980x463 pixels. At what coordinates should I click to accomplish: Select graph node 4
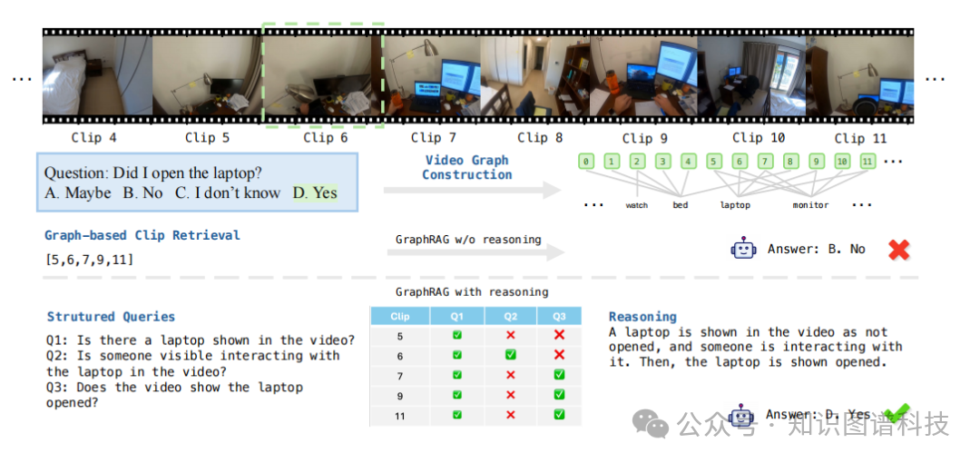[x=688, y=162]
